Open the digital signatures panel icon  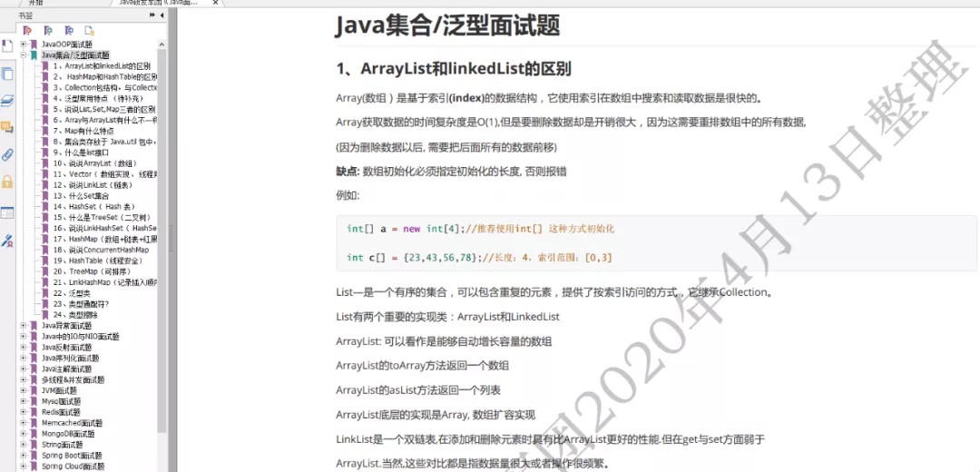click(x=7, y=240)
